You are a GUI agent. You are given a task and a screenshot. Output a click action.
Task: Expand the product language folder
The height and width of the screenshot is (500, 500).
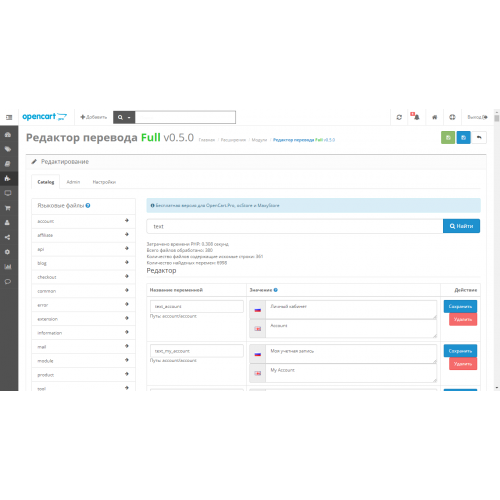point(83,375)
